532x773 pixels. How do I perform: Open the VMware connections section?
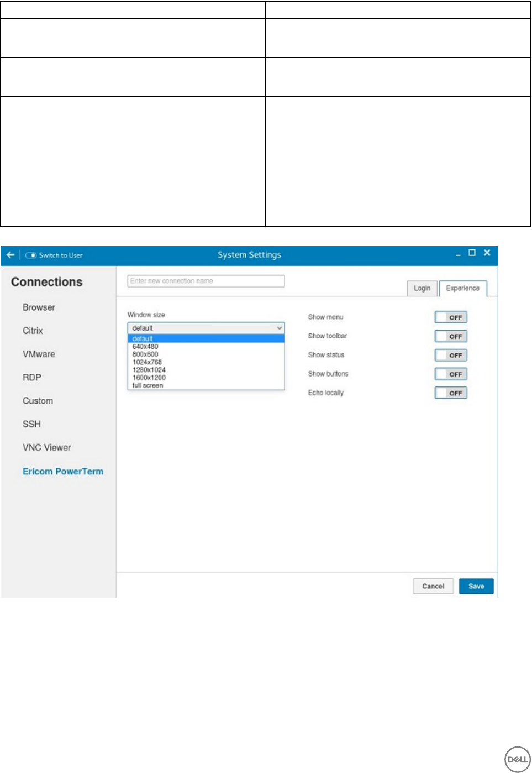click(39, 354)
